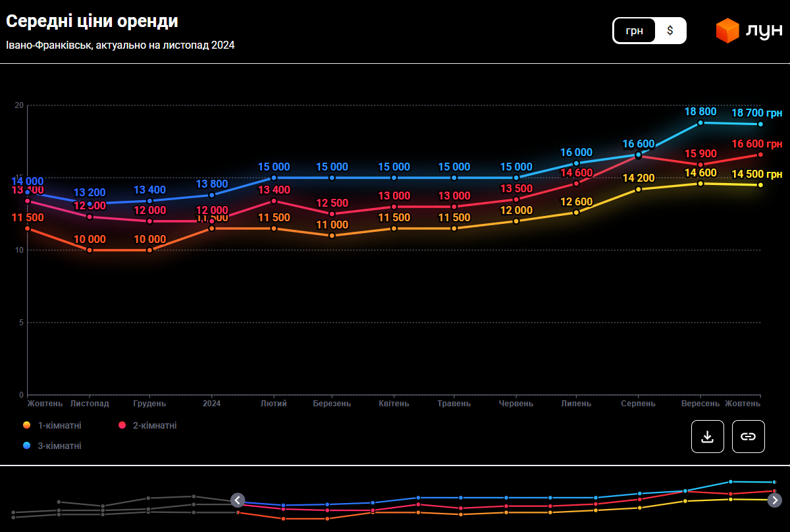Click the 16 600 blue point at Серпень
Image resolution: width=790 pixels, height=532 pixels.
click(638, 155)
